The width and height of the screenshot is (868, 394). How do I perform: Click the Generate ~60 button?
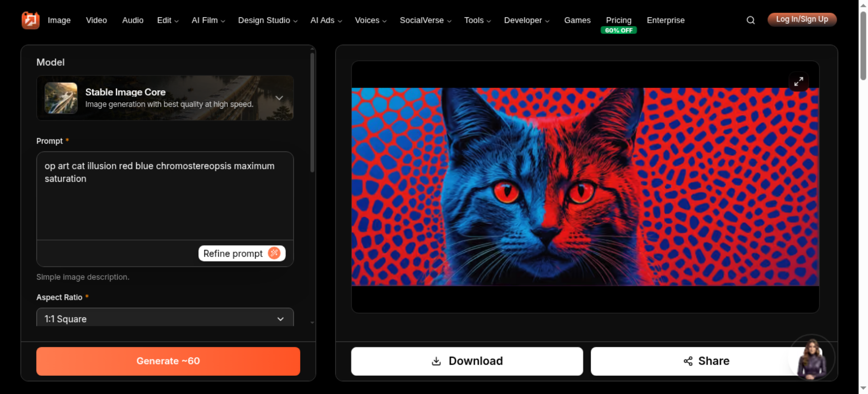pyautogui.click(x=168, y=361)
